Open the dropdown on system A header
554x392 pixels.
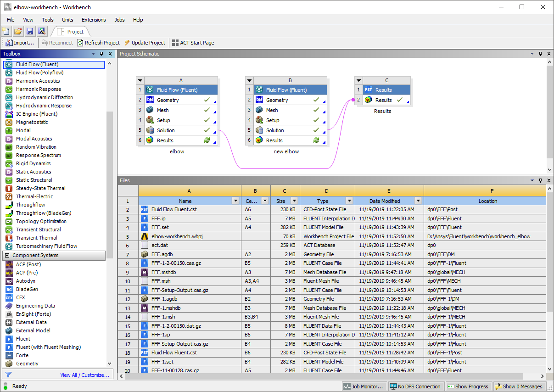(140, 80)
